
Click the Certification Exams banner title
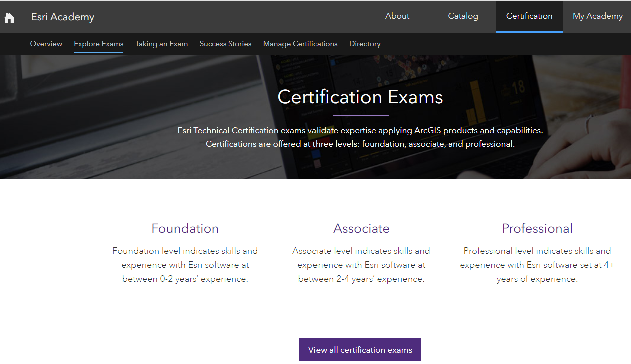point(361,97)
